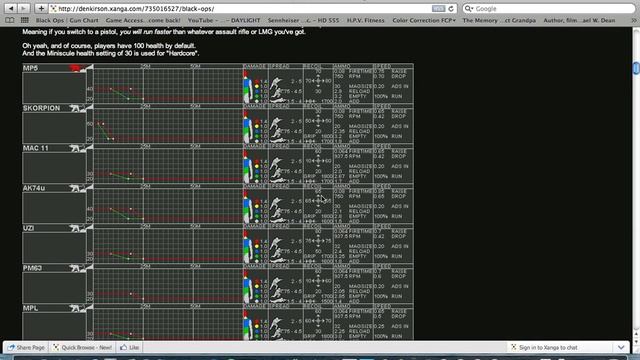Open H.P.V. Fitness bookmark
The width and height of the screenshot is (640, 360).
pyautogui.click(x=366, y=20)
